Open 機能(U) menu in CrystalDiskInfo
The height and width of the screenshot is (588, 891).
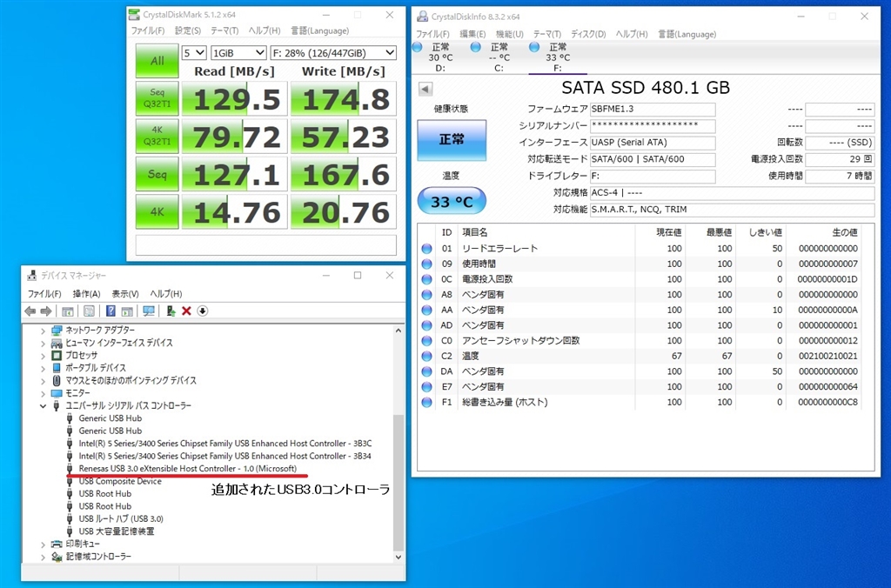[x=510, y=34]
